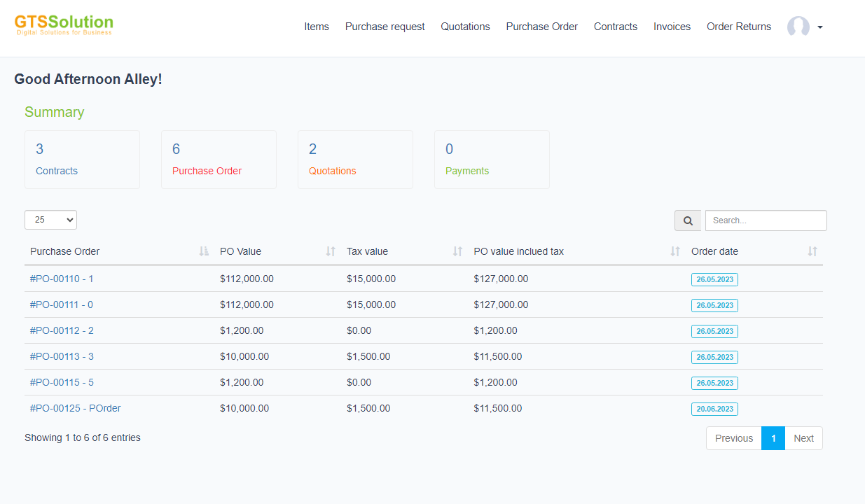Click the search magnifier icon button
The width and height of the screenshot is (865, 504).
[688, 220]
